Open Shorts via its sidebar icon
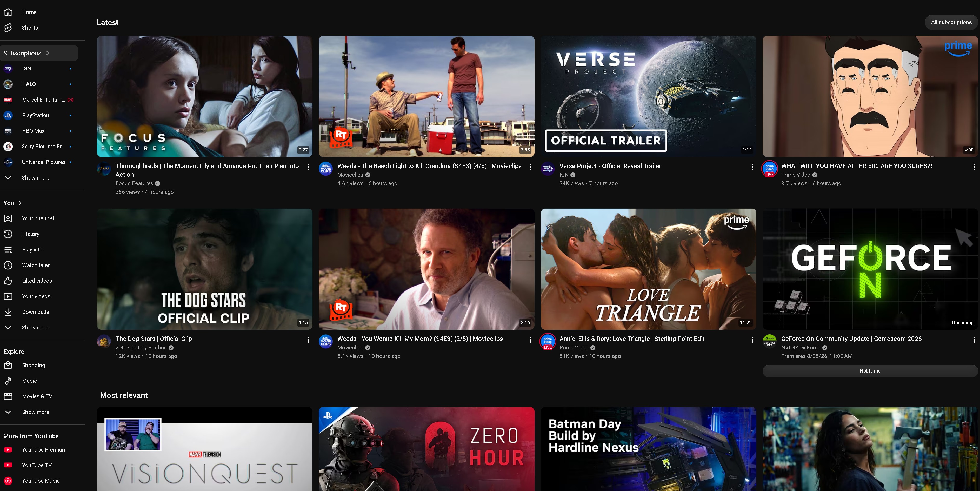Screen dimensions: 980x491 (x=8, y=28)
